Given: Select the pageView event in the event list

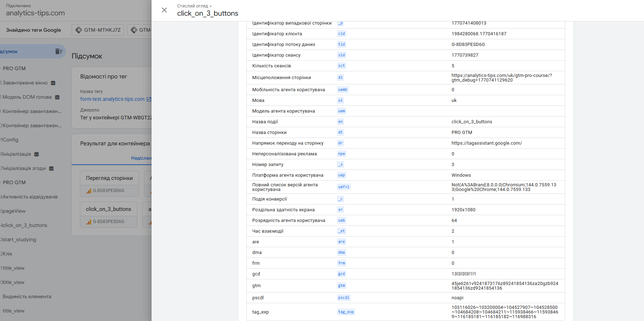Looking at the screenshot, I should point(14,211).
